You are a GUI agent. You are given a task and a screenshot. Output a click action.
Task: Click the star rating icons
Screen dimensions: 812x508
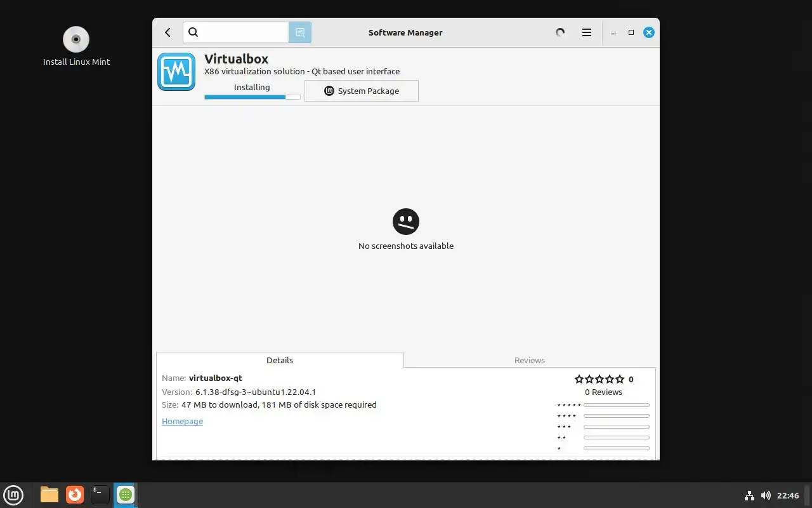[x=599, y=379]
